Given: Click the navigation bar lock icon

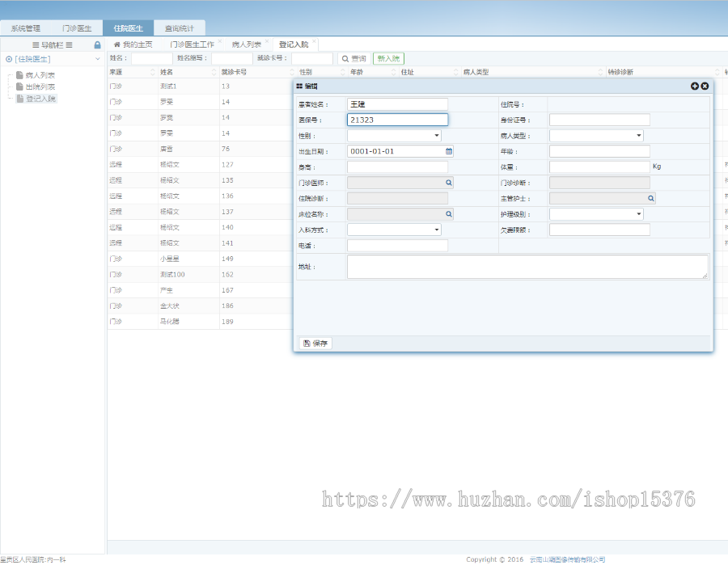Looking at the screenshot, I should 98,45.
